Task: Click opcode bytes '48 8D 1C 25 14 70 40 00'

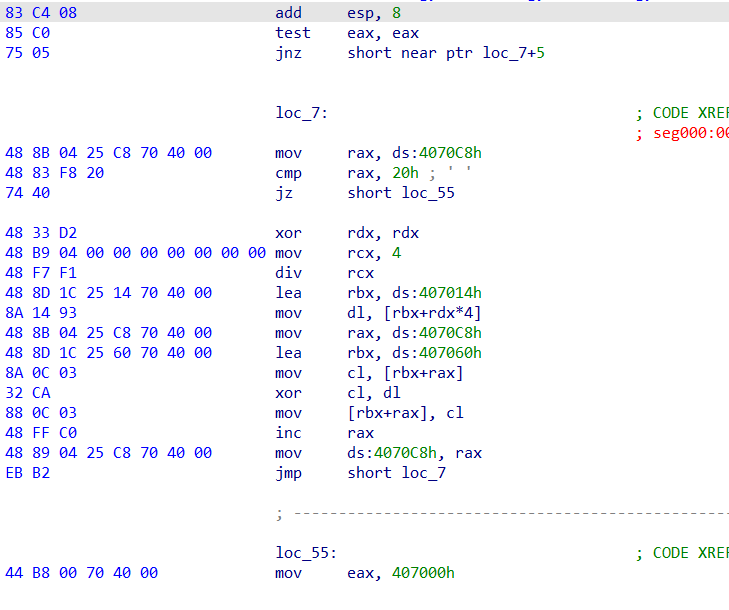Action: pyautogui.click(x=108, y=293)
